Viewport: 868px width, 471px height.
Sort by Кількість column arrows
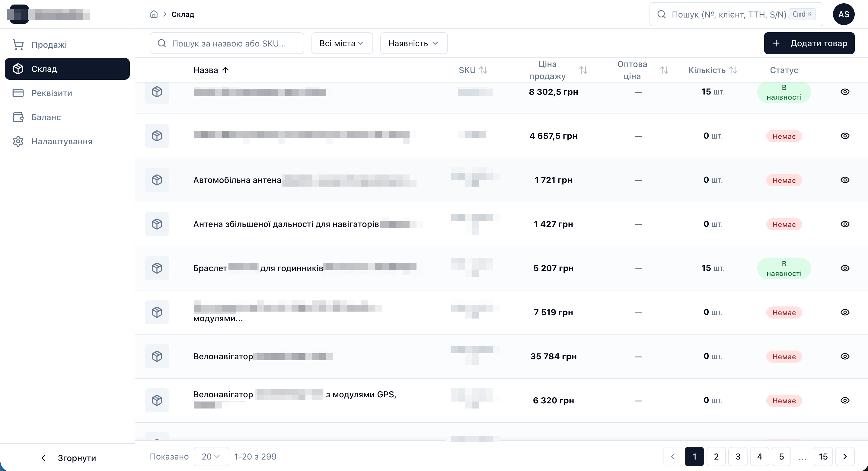pos(733,70)
